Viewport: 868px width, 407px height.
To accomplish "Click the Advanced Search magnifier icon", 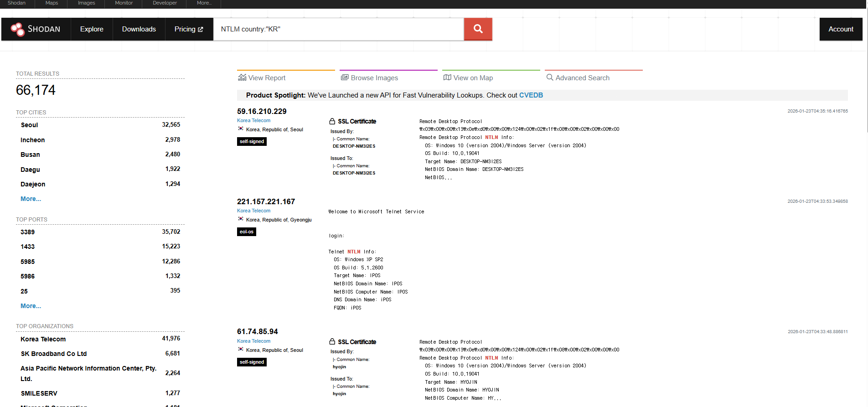I will coord(550,77).
